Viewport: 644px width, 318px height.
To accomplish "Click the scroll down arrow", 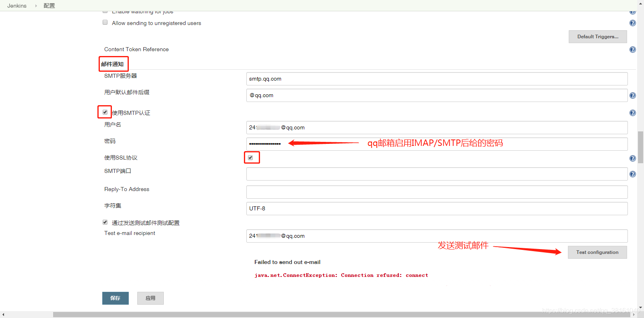I will coord(640,308).
